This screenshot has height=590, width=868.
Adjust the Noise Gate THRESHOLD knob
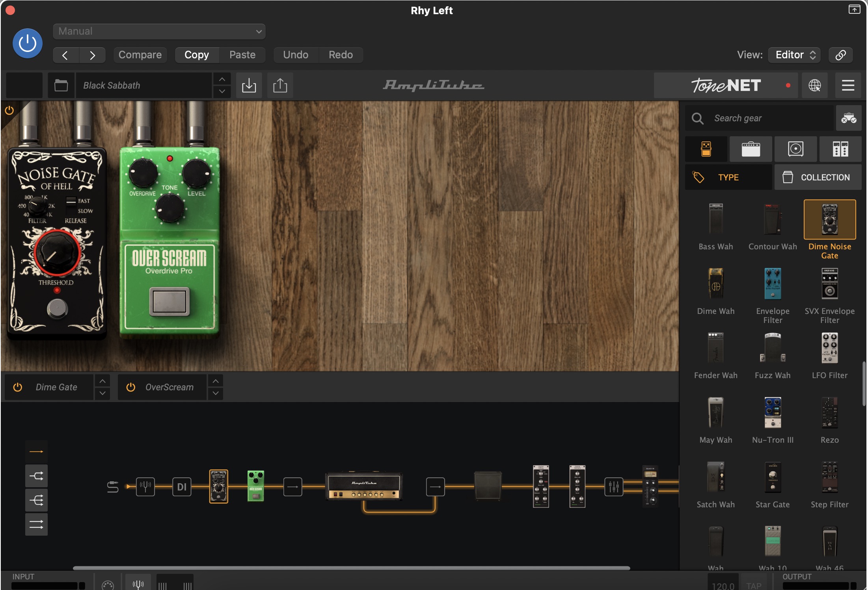pyautogui.click(x=57, y=253)
